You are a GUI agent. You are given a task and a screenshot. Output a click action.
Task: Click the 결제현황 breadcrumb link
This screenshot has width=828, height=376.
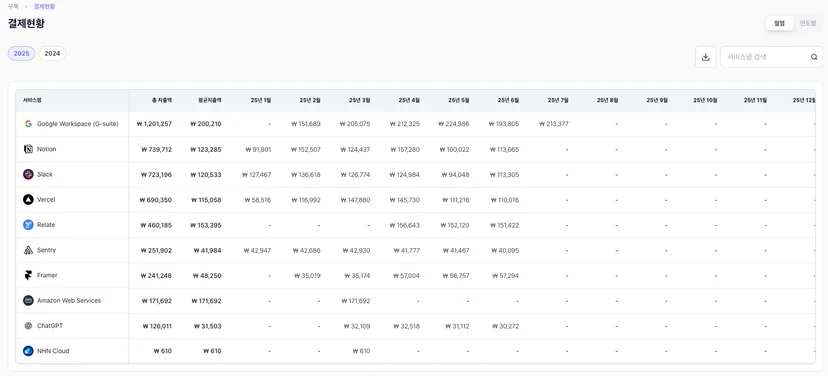tap(44, 6)
